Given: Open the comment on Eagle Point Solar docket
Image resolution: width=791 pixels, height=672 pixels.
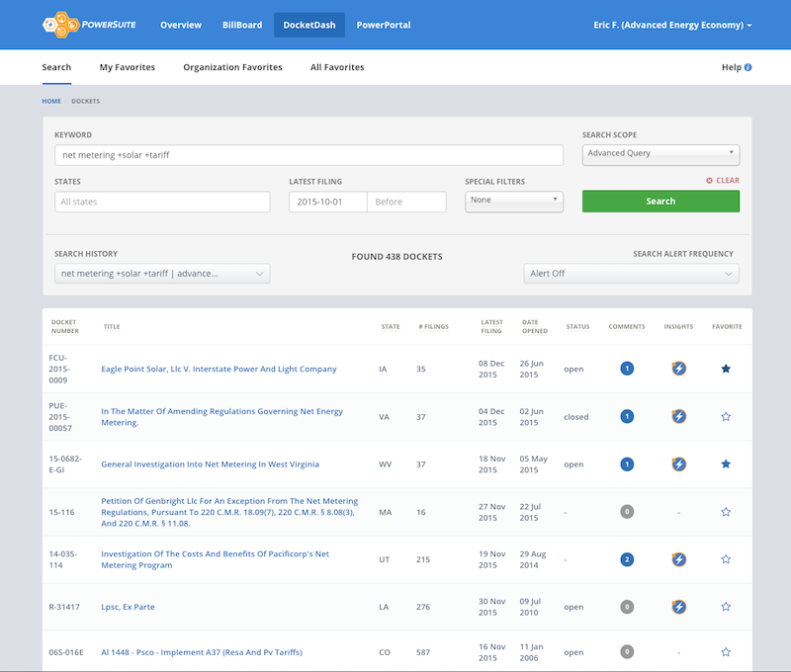Looking at the screenshot, I should tap(627, 369).
